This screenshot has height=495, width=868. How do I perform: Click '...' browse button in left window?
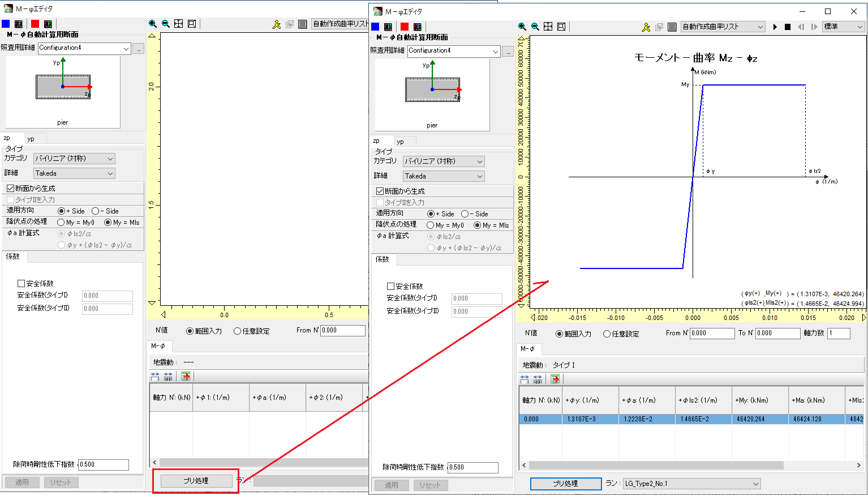tap(139, 49)
